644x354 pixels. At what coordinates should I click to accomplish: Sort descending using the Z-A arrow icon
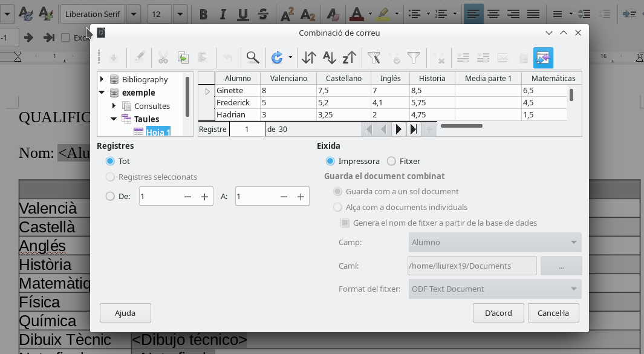(x=349, y=58)
